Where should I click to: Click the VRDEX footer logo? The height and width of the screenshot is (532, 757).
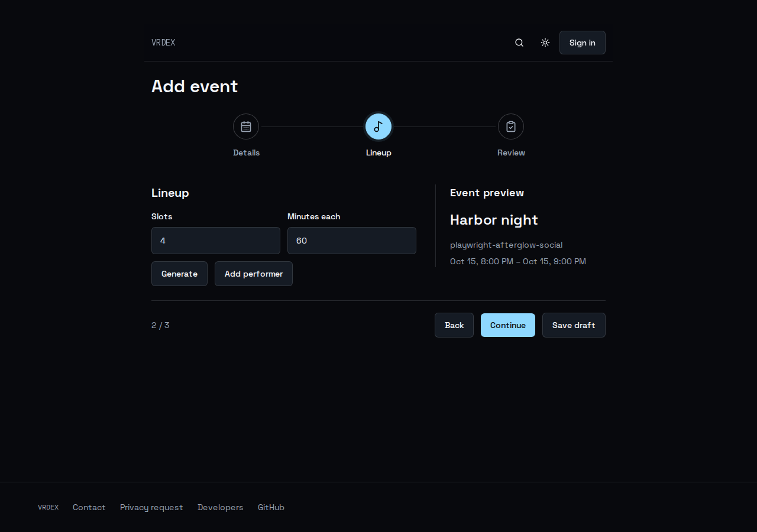(48, 507)
